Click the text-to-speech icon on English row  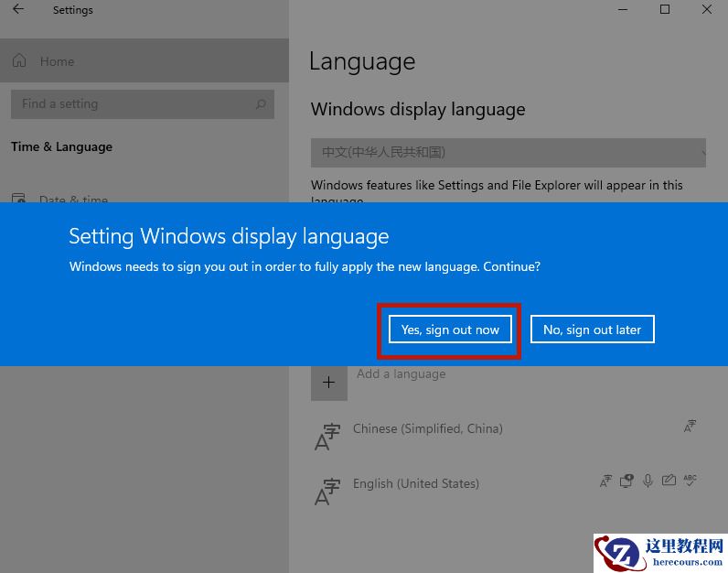click(626, 481)
